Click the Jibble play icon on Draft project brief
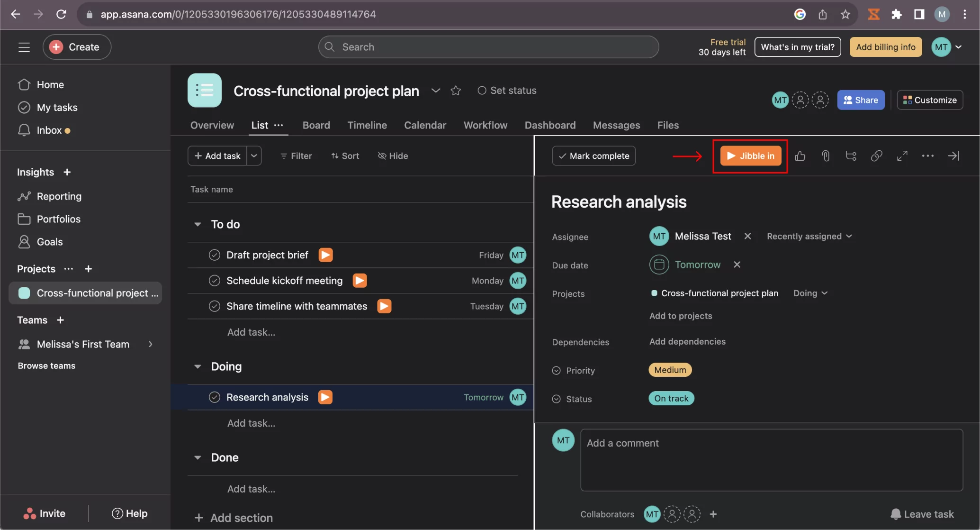 point(325,255)
